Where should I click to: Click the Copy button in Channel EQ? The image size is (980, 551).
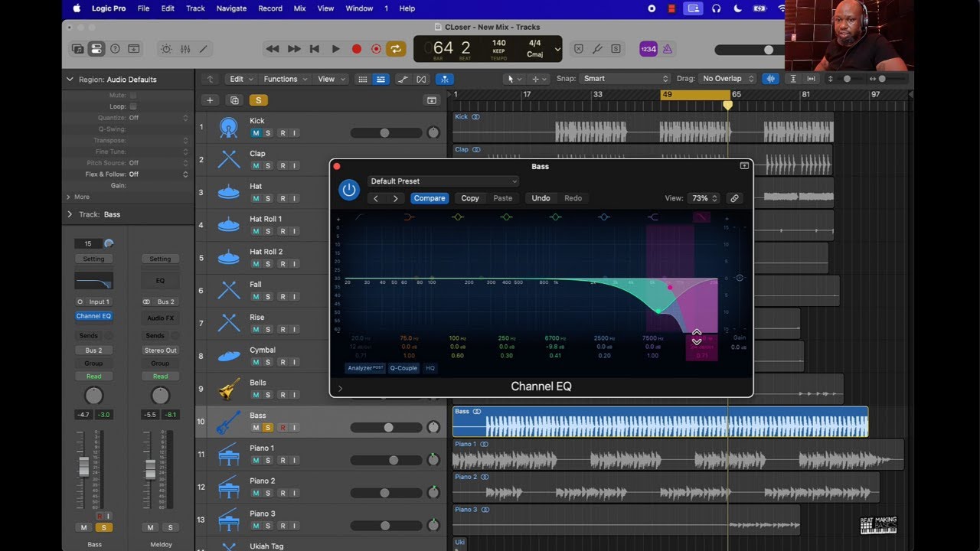tap(470, 198)
